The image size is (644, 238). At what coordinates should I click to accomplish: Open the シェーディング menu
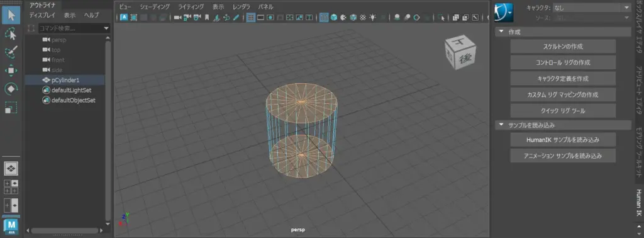click(x=155, y=6)
